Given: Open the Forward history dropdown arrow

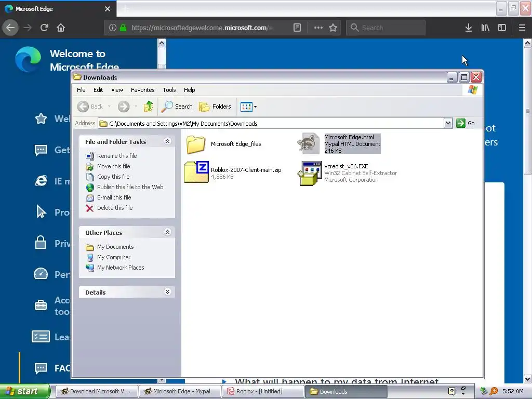Looking at the screenshot, I should (136, 107).
